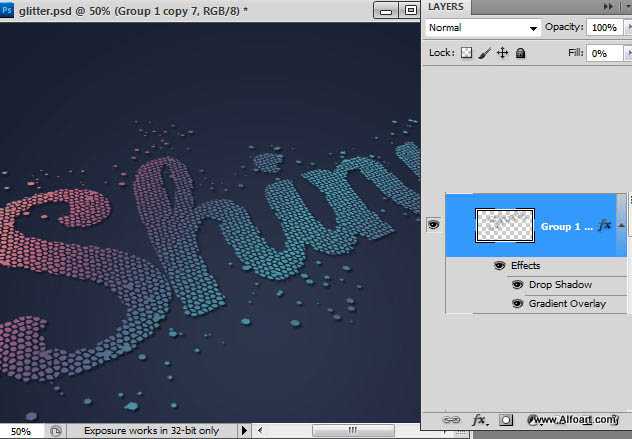Click the lock all padlock icon
632x439 pixels.
click(x=520, y=53)
